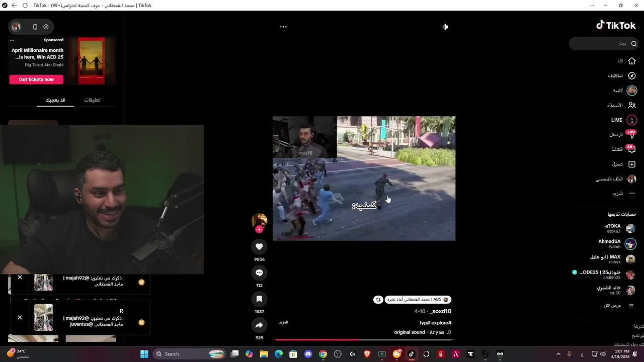
Task: Open the lower notification's video thumbnail
Action: 43,317
